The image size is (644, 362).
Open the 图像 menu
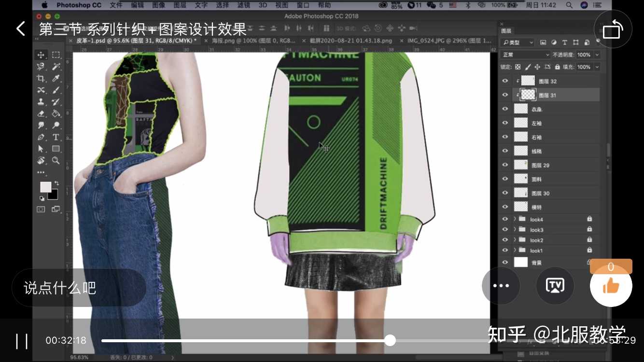tap(159, 5)
